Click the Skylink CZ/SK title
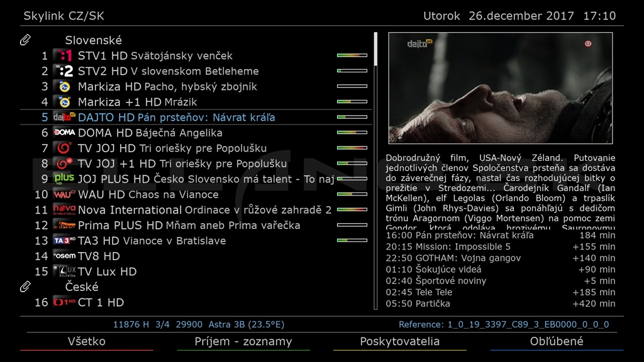Screen dimensions: 644x362 64,16
